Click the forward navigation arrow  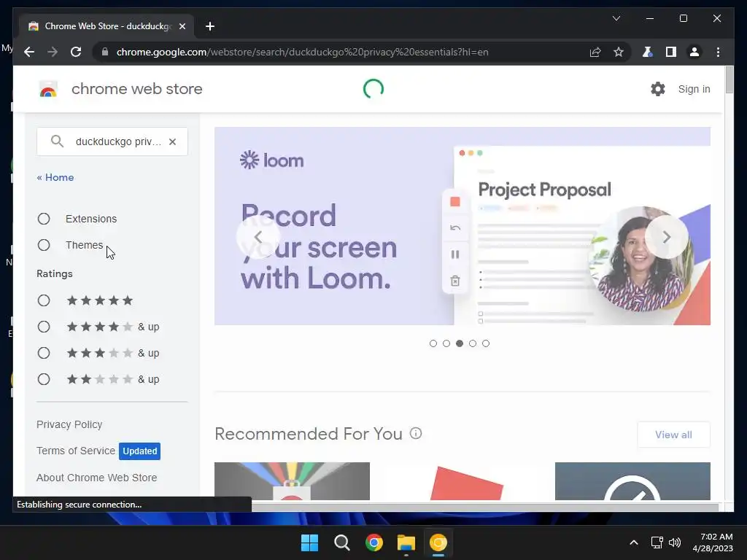[x=53, y=52]
